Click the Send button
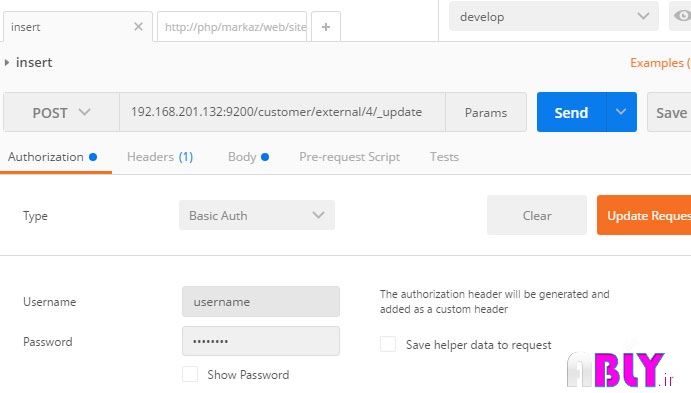The height and width of the screenshot is (393, 691). (571, 112)
